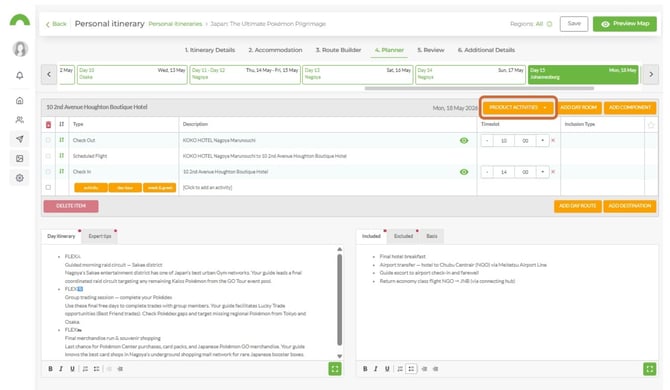The width and height of the screenshot is (670, 390).
Task: Open the media image icon in sidebar
Action: [20, 158]
